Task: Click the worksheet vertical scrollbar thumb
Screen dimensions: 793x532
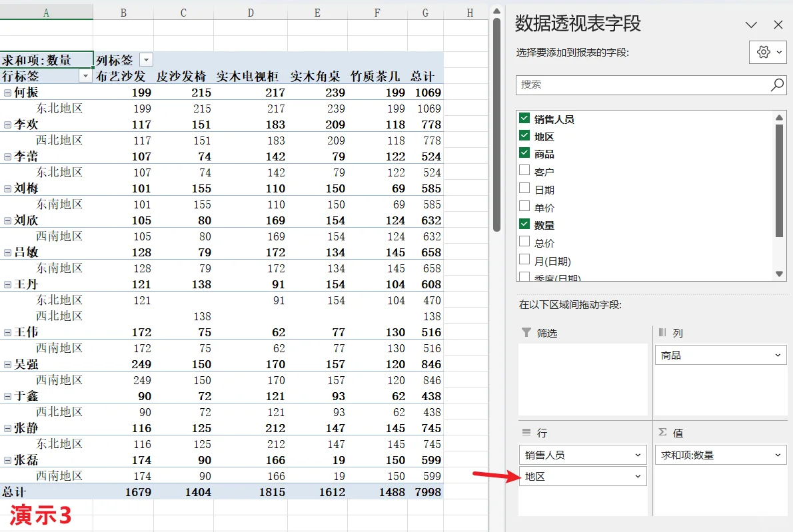Action: tap(496, 125)
